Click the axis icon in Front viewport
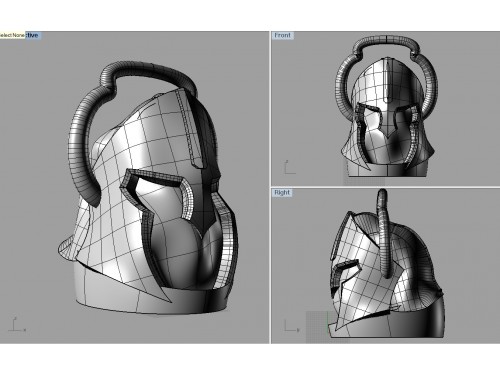The width and height of the screenshot is (500, 375). coord(289,167)
